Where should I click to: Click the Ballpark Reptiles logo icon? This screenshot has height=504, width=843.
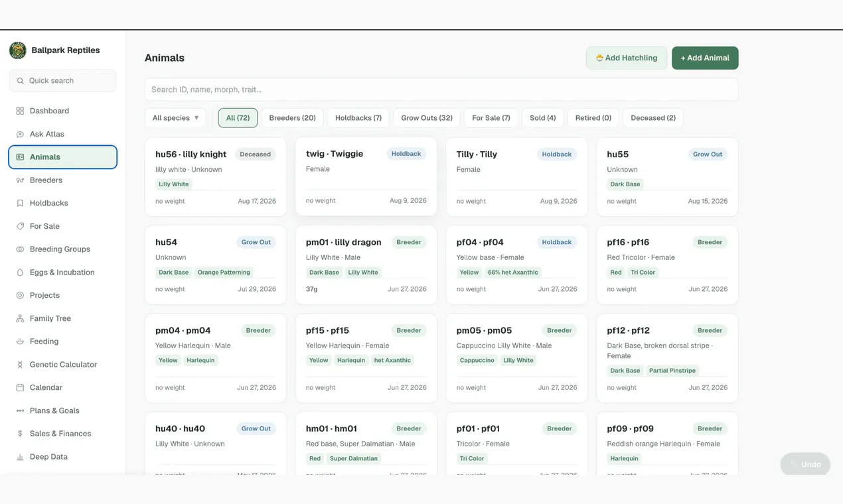tap(18, 50)
